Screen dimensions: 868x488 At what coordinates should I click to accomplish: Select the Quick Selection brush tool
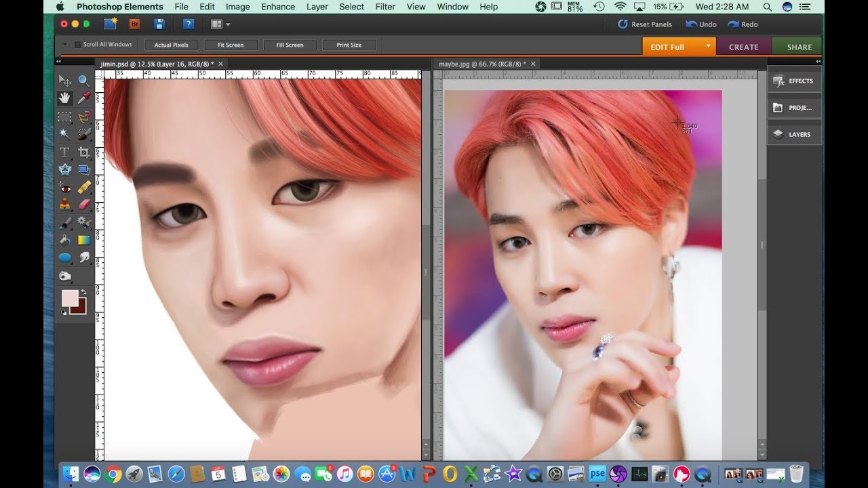83,134
